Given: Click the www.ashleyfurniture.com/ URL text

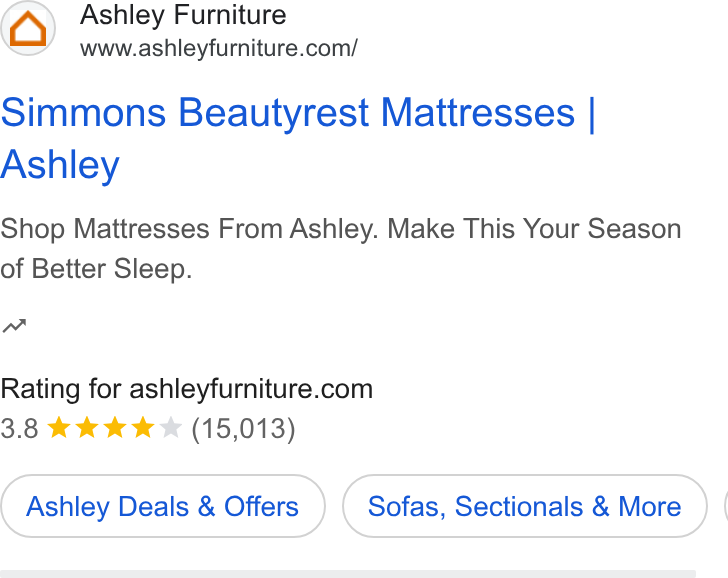Looking at the screenshot, I should pyautogui.click(x=219, y=48).
